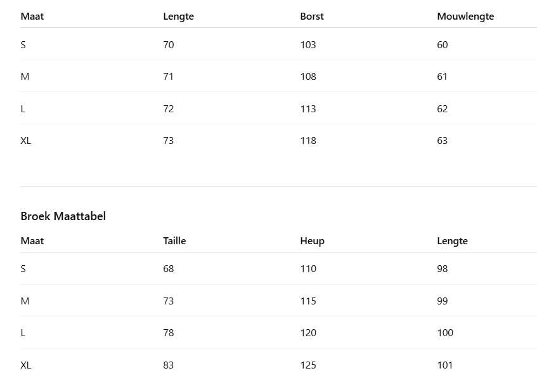The height and width of the screenshot is (392, 537).
Task: Select the Heup value 120
Action: [308, 333]
